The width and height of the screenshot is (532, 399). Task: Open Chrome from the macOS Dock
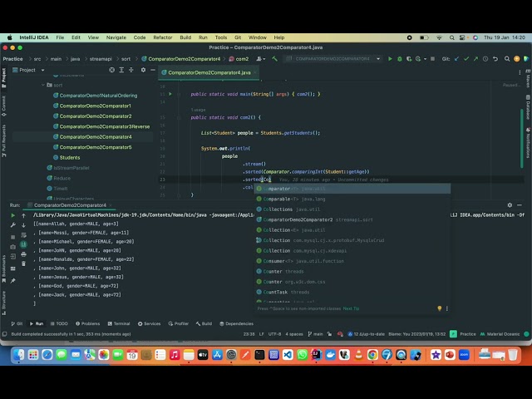pyautogui.click(x=372, y=355)
